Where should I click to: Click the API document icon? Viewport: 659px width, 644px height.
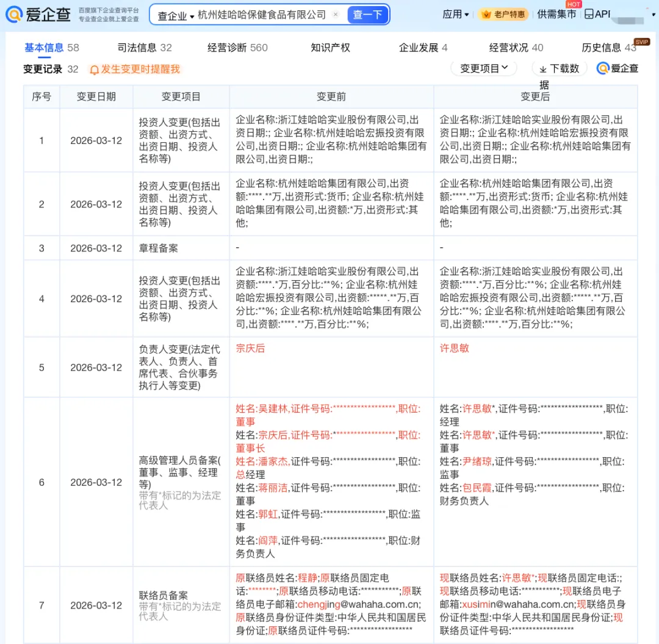pyautogui.click(x=589, y=14)
